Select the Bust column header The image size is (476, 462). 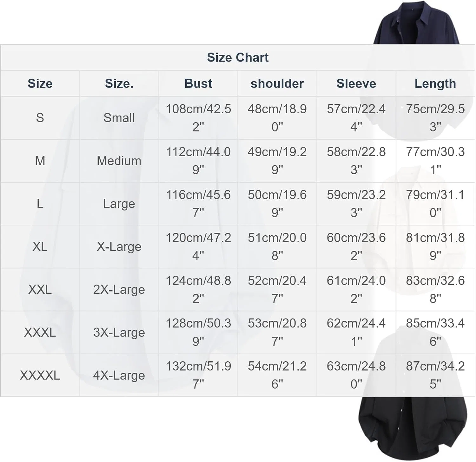click(x=198, y=84)
